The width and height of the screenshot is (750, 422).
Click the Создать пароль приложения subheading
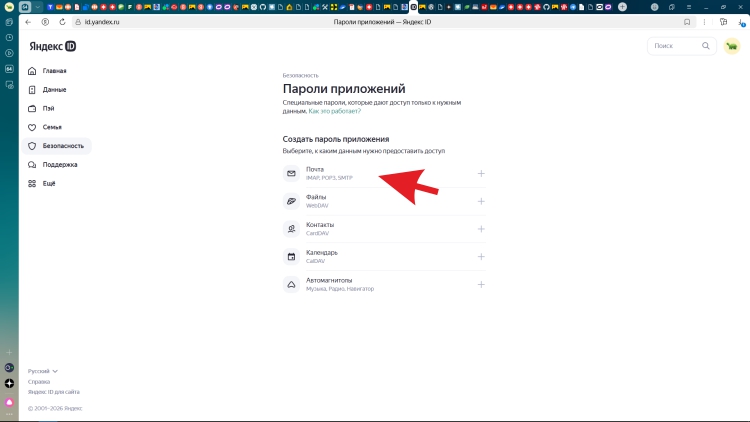click(x=336, y=139)
